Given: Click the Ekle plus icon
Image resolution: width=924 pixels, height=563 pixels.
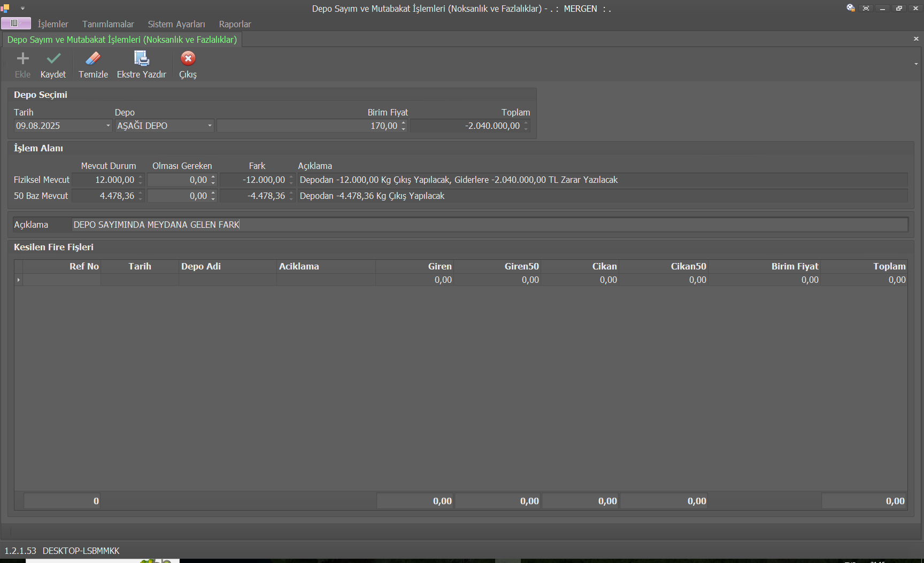Looking at the screenshot, I should tap(22, 59).
